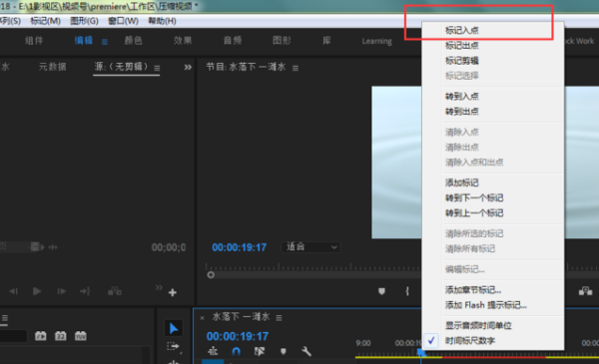Screen dimensions: 599x364
Task: Select the Selection tool arrow
Action: tap(174, 328)
